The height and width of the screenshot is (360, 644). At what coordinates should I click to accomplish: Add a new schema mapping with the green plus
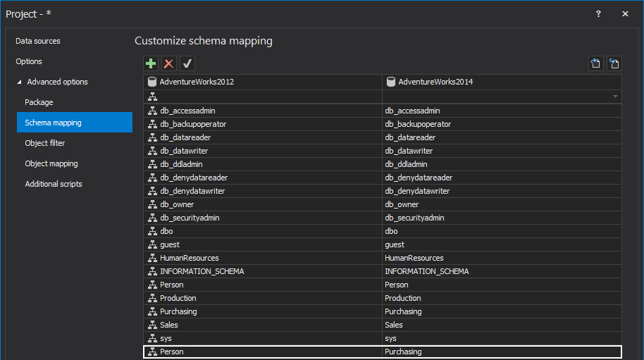tap(151, 63)
